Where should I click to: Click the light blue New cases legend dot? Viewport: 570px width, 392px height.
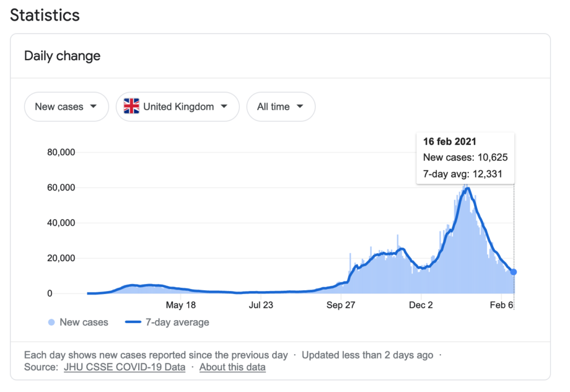click(x=51, y=322)
